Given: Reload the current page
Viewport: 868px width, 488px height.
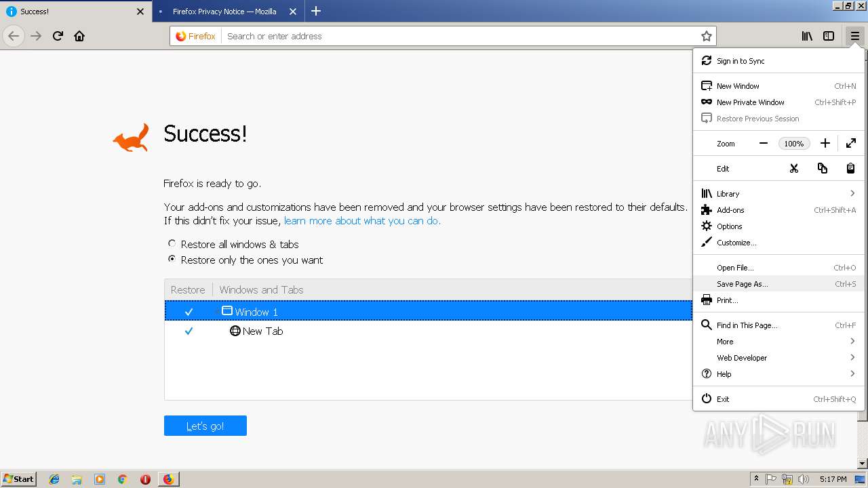Looking at the screenshot, I should [58, 36].
